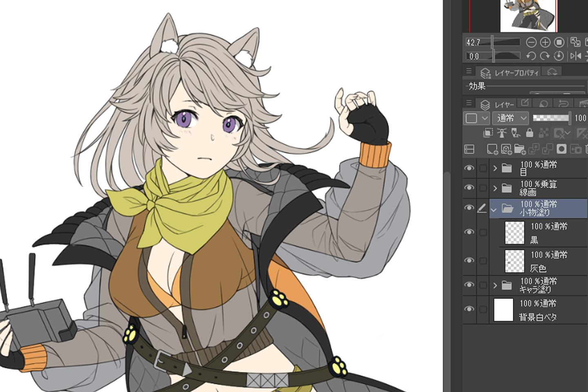Fit the canvas to the navigator window
This screenshot has width=588, height=392.
click(575, 42)
